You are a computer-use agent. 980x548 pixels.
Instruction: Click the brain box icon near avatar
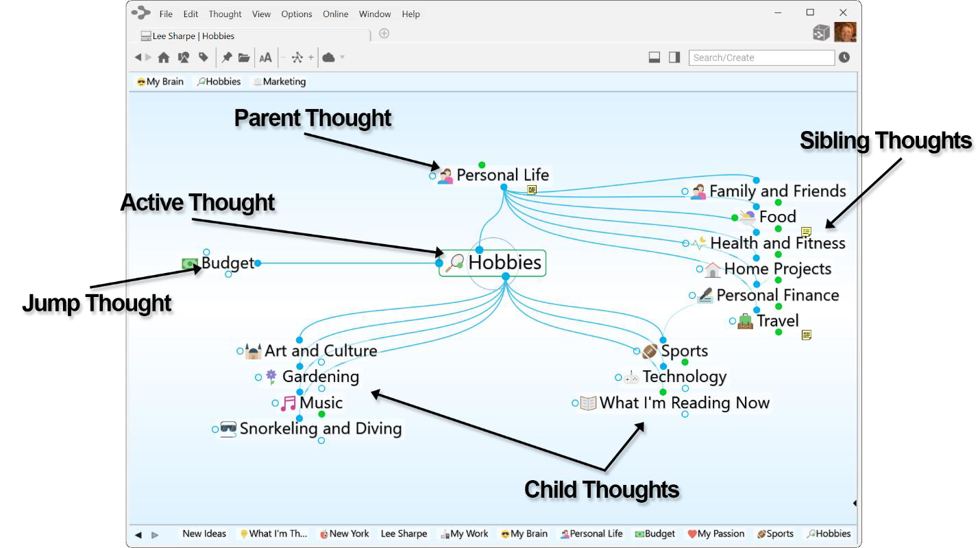(821, 32)
